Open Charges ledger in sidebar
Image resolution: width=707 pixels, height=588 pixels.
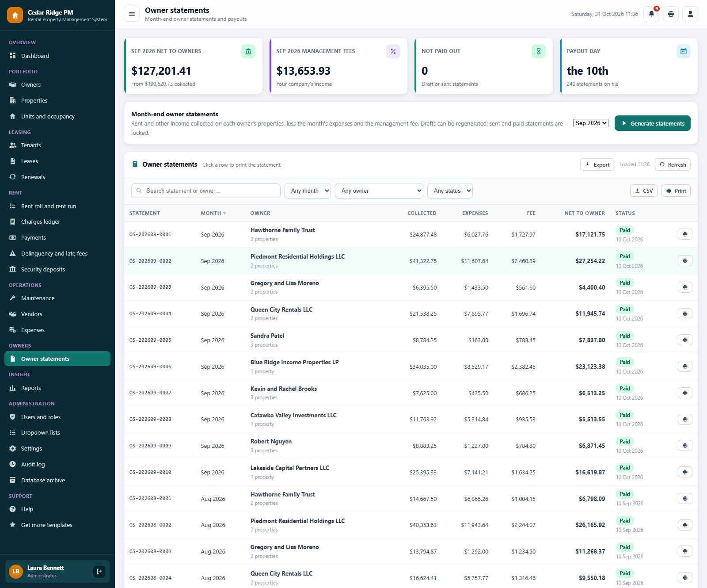tap(57, 221)
